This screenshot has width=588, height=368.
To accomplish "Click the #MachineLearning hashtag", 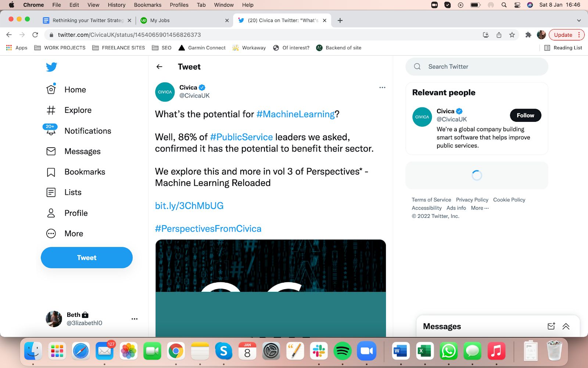I will click(x=296, y=114).
